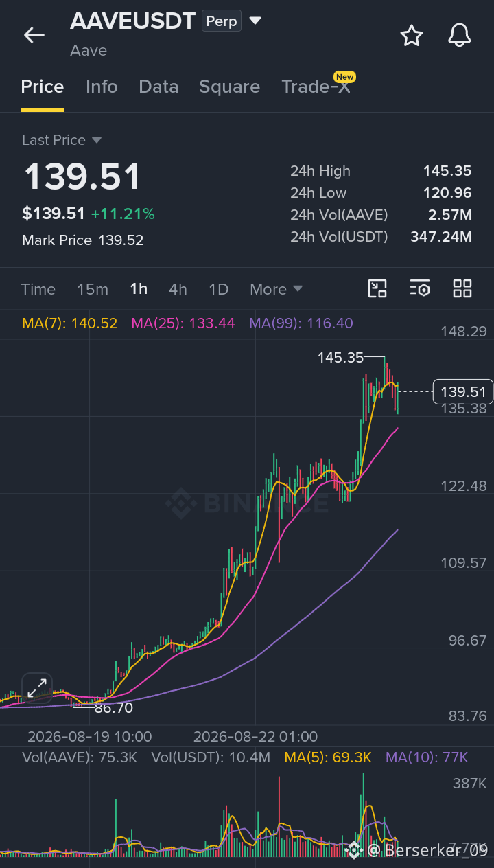Image resolution: width=494 pixels, height=868 pixels.
Task: Tap the 24h Vol(USDT) value 347.24M
Action: coord(441,237)
